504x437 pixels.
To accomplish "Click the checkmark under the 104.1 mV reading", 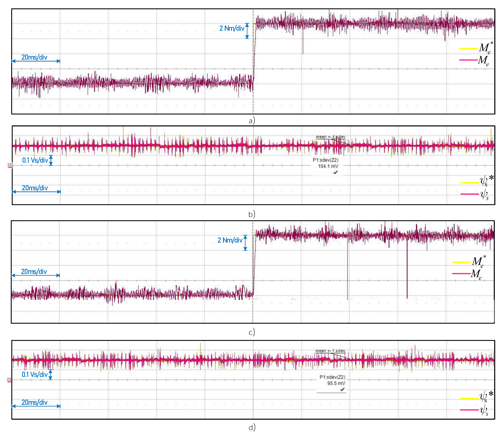I will (x=336, y=172).
